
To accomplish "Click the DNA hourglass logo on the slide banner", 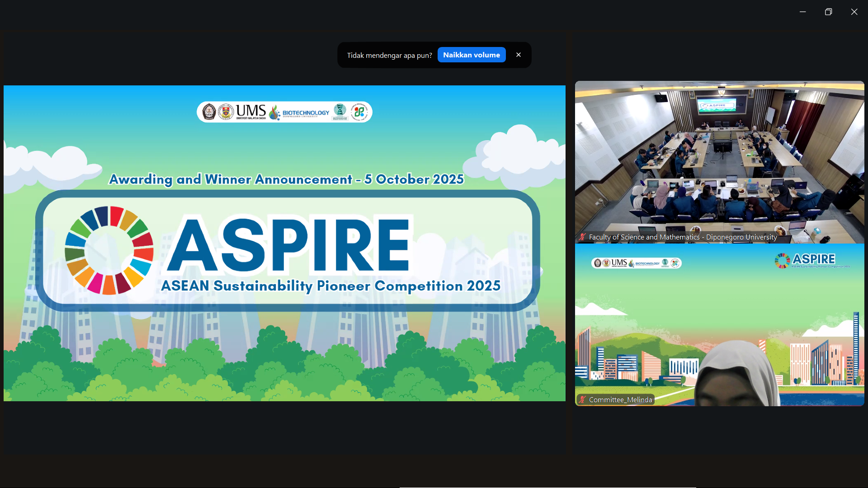I will tap(339, 112).
